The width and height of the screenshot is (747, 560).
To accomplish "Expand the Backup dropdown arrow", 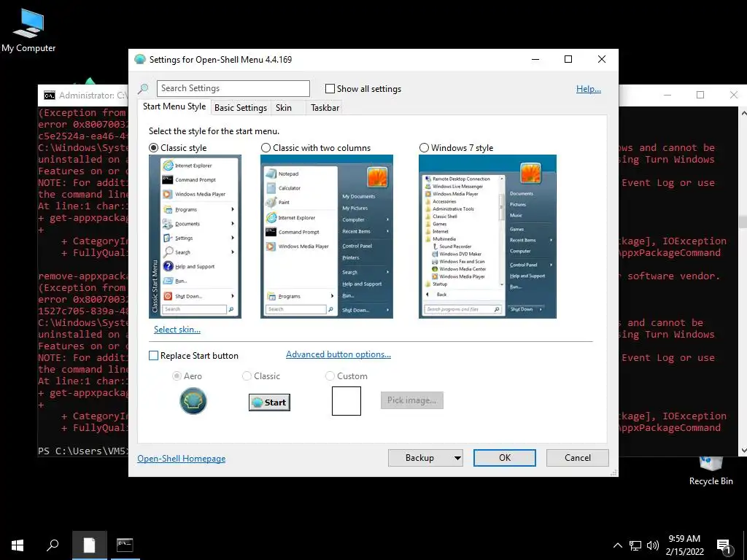I will (457, 458).
